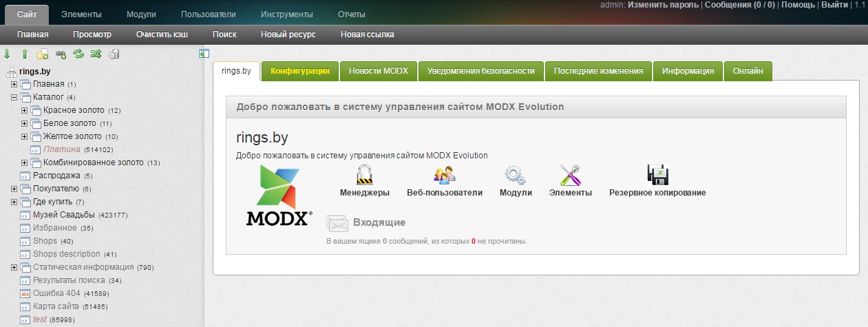Switch to the Конфигурация tab
868x327 pixels.
(300, 71)
